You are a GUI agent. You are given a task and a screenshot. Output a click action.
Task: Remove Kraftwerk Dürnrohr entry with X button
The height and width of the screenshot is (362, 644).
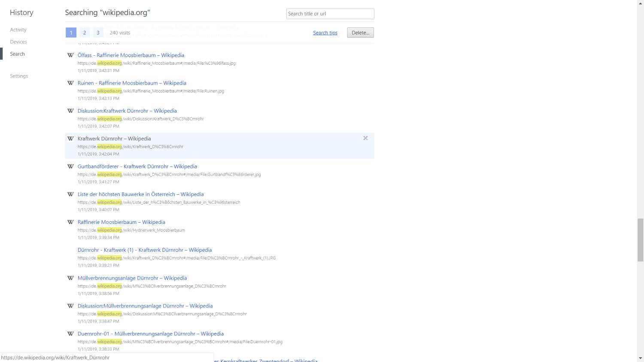tap(365, 138)
